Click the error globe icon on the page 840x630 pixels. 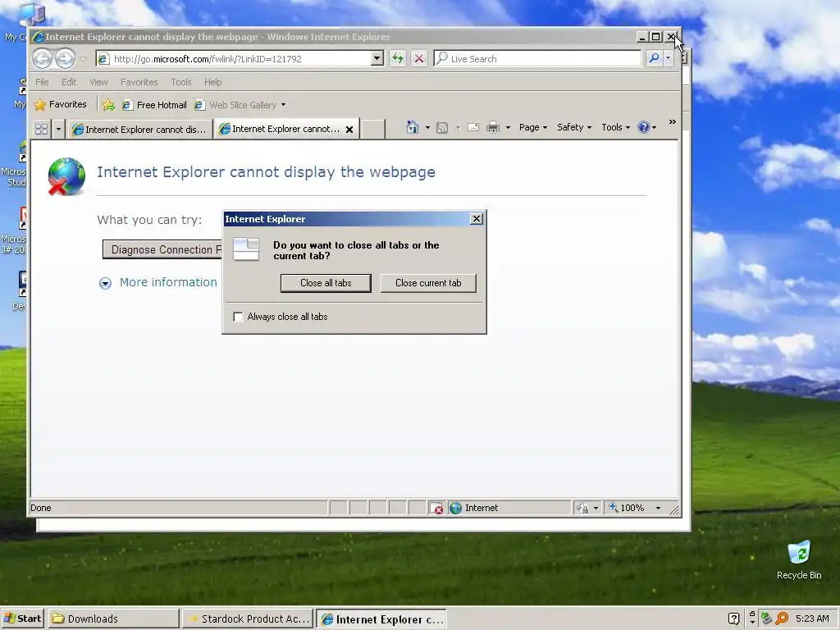[66, 176]
